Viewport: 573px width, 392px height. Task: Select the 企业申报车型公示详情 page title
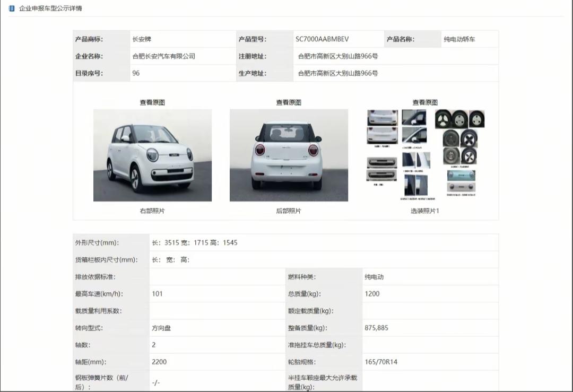tap(50, 8)
